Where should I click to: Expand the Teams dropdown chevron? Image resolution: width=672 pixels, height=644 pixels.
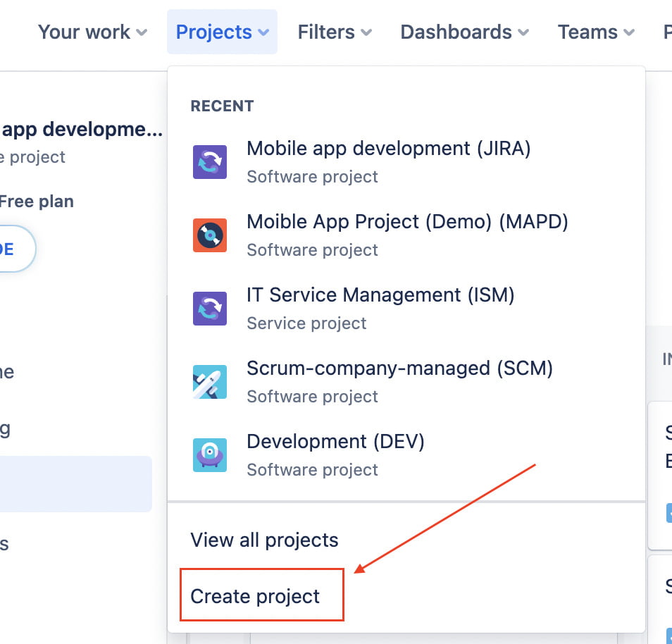click(629, 32)
